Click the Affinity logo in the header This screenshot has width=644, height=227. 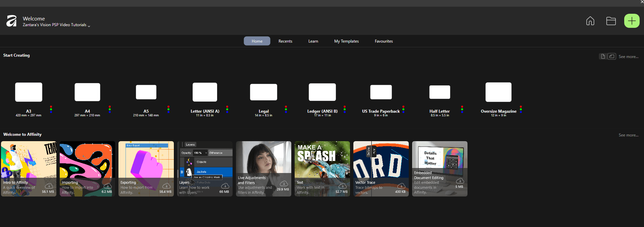pos(11,21)
